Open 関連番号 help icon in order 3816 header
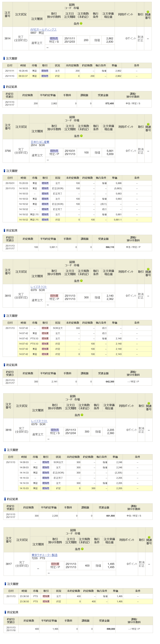This screenshot has width=160, height=644. point(149,403)
